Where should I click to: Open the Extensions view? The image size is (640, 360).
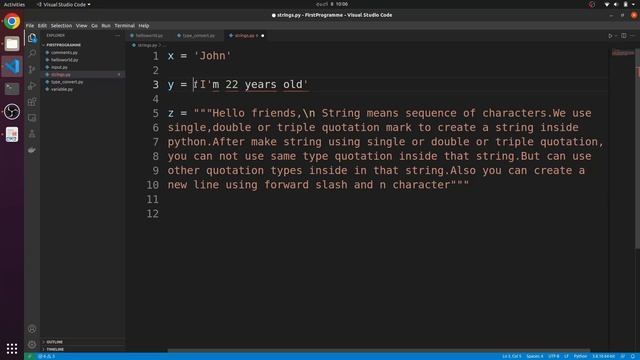click(x=32, y=102)
